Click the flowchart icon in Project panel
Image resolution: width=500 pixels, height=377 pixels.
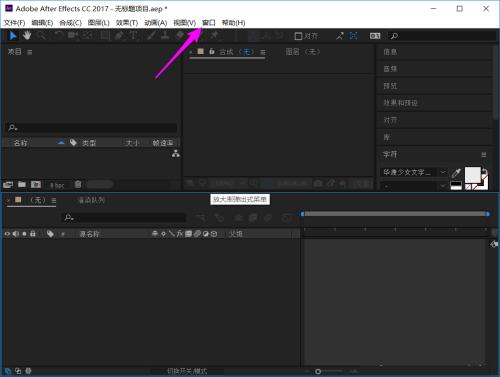pyautogui.click(x=176, y=154)
